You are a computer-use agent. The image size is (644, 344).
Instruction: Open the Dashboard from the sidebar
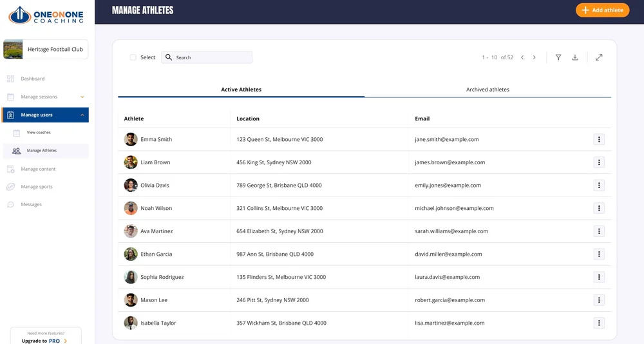click(x=32, y=79)
